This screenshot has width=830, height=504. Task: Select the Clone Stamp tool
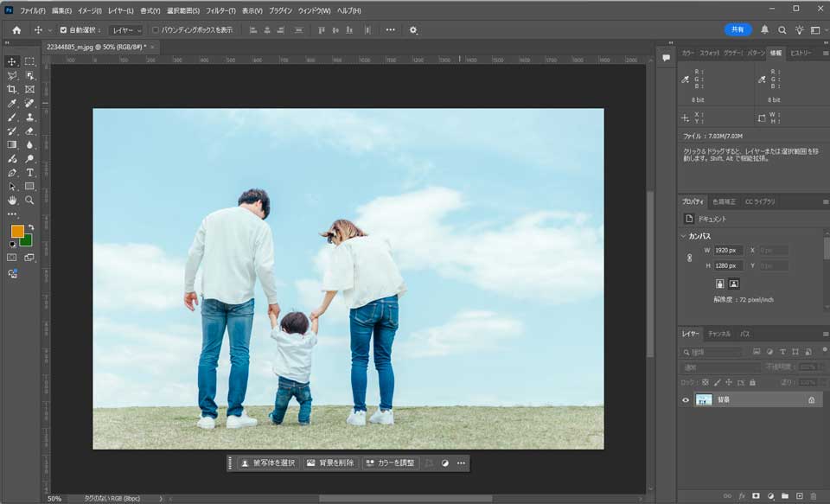click(29, 117)
